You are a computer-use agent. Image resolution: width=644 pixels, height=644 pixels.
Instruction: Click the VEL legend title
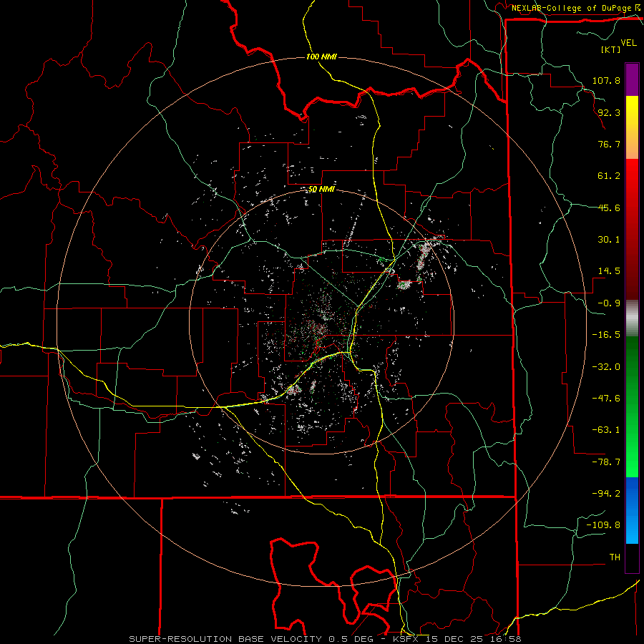coord(628,43)
